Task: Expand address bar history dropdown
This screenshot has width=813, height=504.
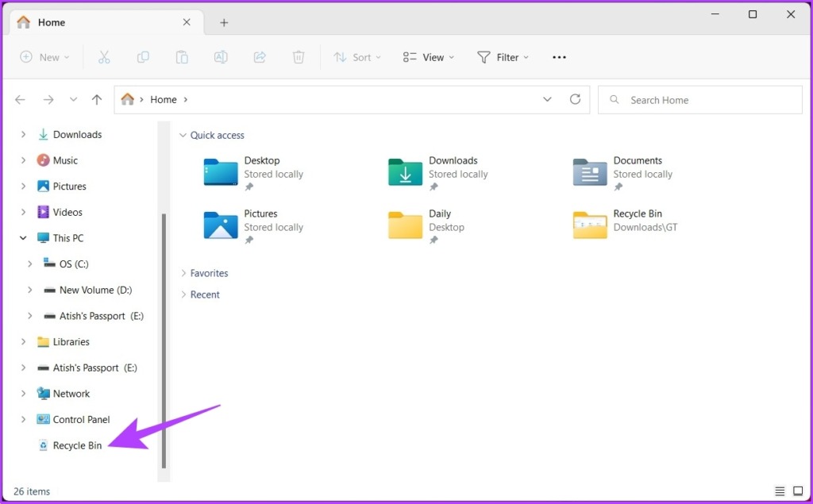Action: coord(547,99)
